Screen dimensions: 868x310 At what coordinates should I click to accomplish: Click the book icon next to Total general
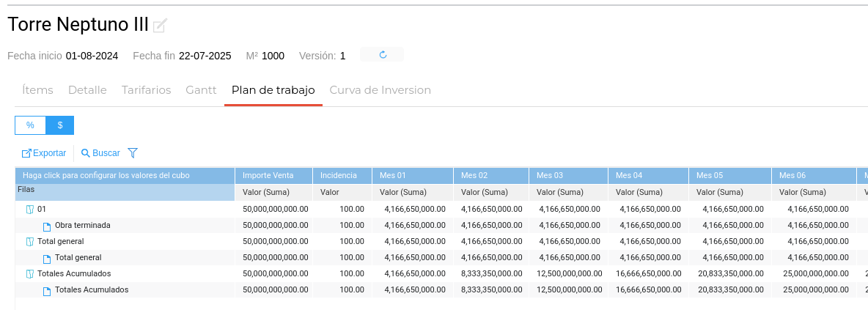tap(30, 242)
